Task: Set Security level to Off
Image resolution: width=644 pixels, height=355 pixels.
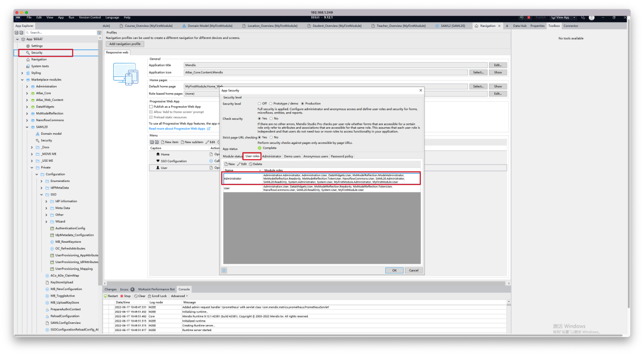Action: [x=259, y=104]
